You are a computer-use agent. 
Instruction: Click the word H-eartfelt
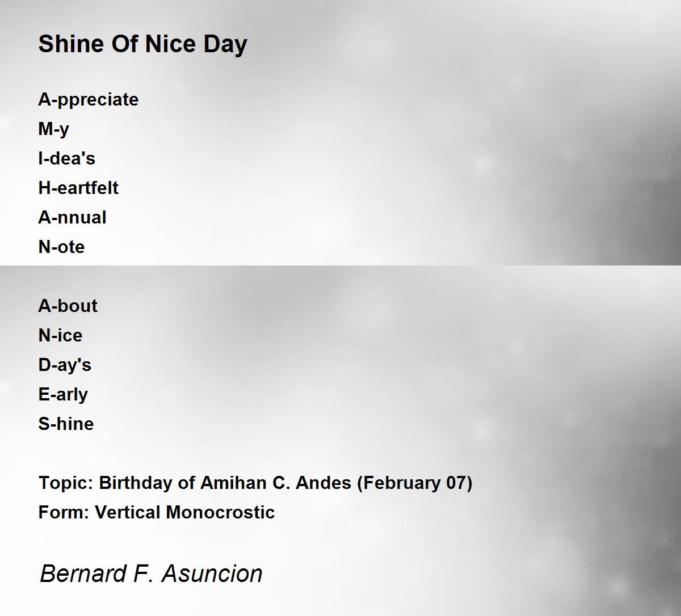click(x=78, y=188)
